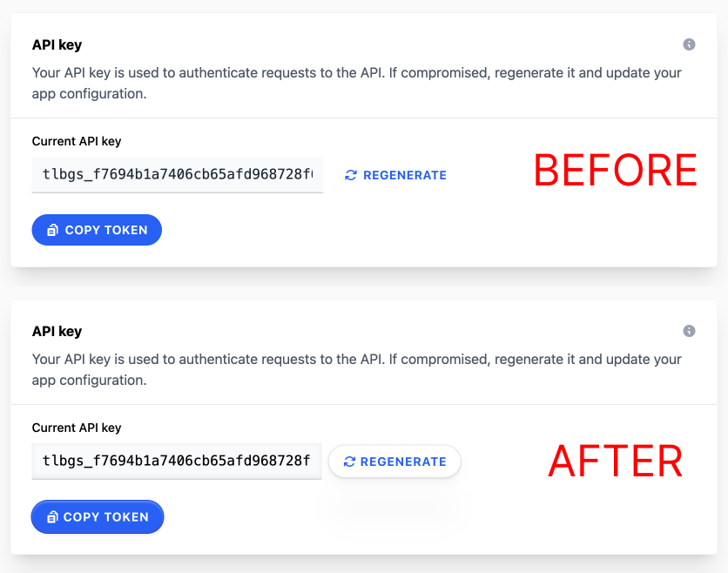728x573 pixels.
Task: Click the info icon in the BEFORE panel
Action: click(x=689, y=44)
